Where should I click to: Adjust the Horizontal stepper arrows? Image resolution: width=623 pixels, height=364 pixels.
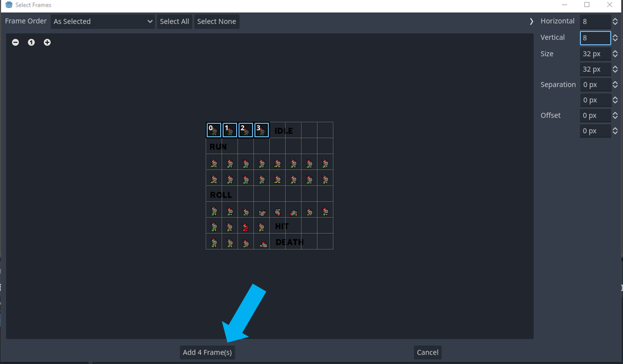tap(615, 21)
